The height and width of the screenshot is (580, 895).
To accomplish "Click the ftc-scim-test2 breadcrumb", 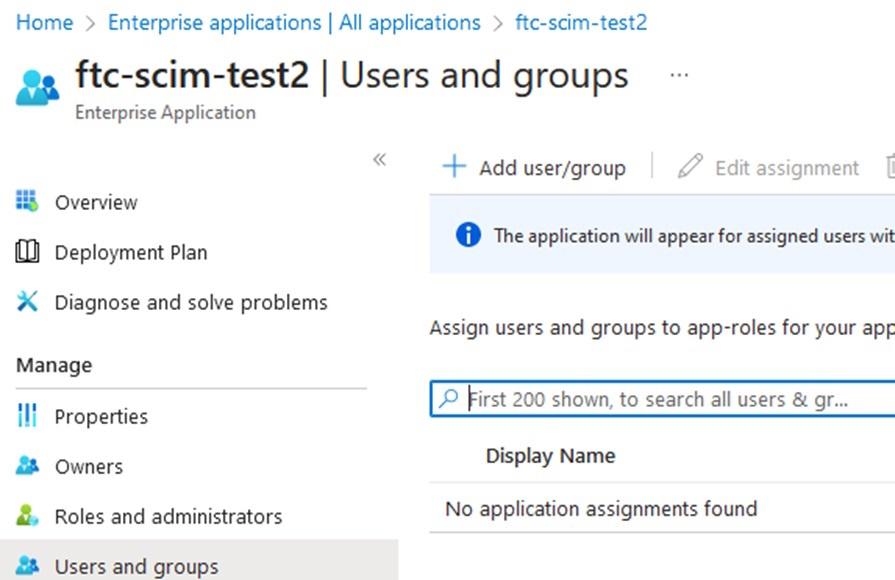I will 581,22.
